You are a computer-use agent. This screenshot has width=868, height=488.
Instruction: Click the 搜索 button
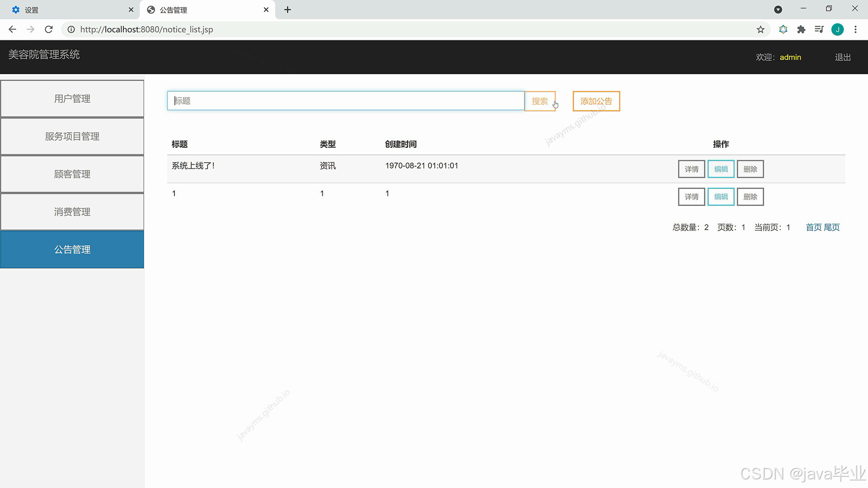540,101
